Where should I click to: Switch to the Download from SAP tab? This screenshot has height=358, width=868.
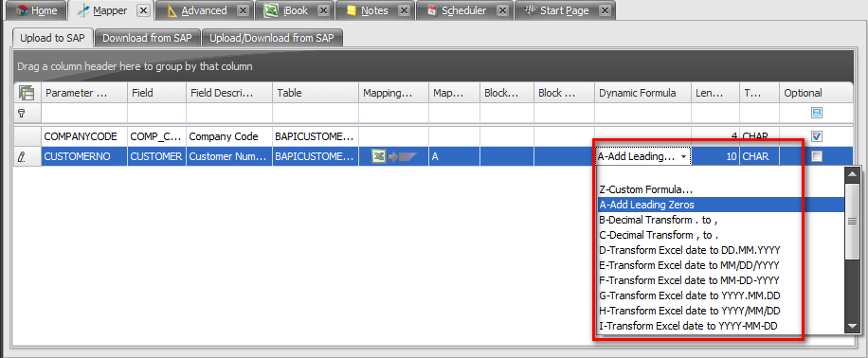pos(147,38)
